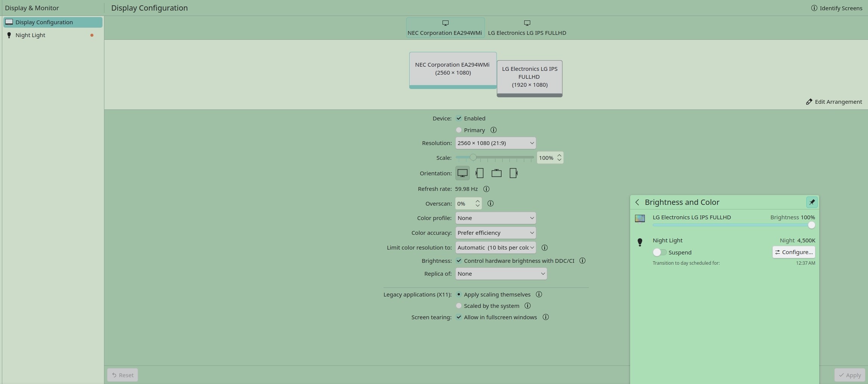Select Scaled by the system radio button
Screen dimensions: 868x384
tap(459, 306)
